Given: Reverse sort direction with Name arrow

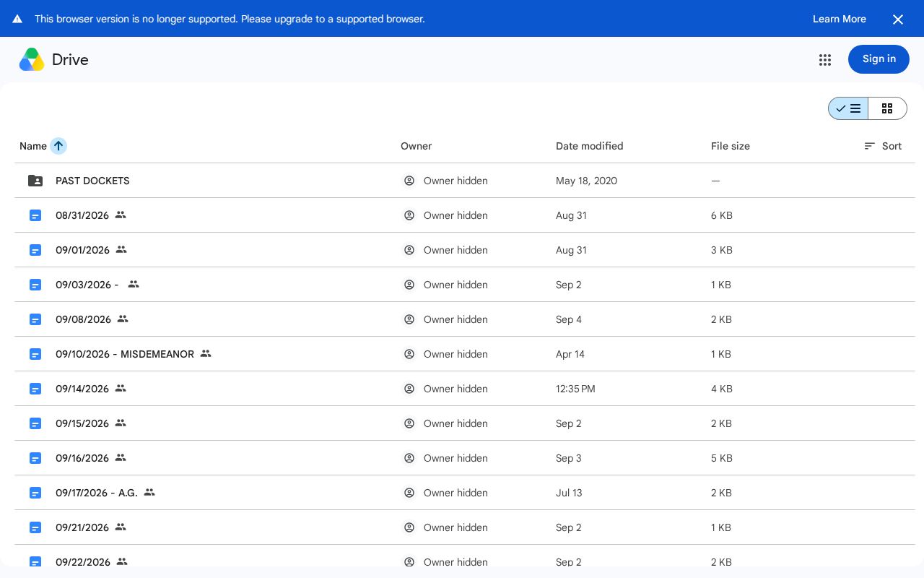Looking at the screenshot, I should pos(58,146).
